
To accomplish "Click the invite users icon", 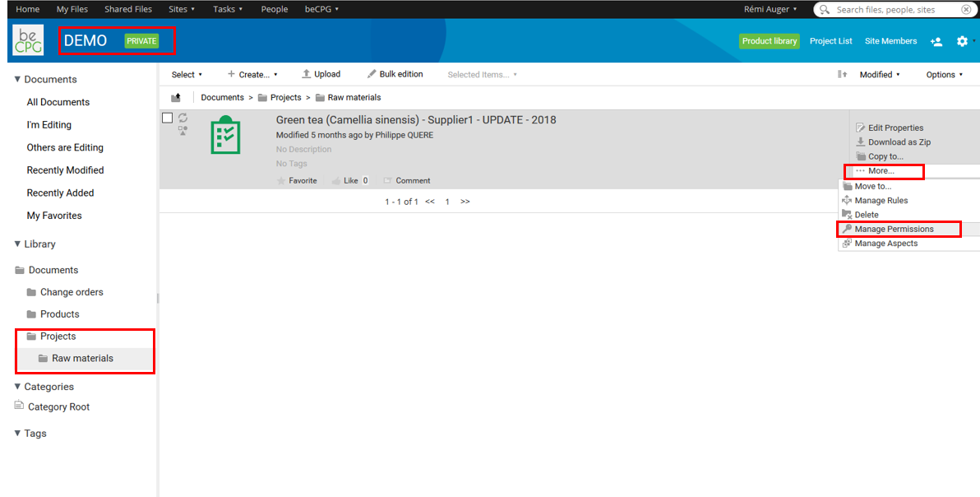I will point(936,41).
